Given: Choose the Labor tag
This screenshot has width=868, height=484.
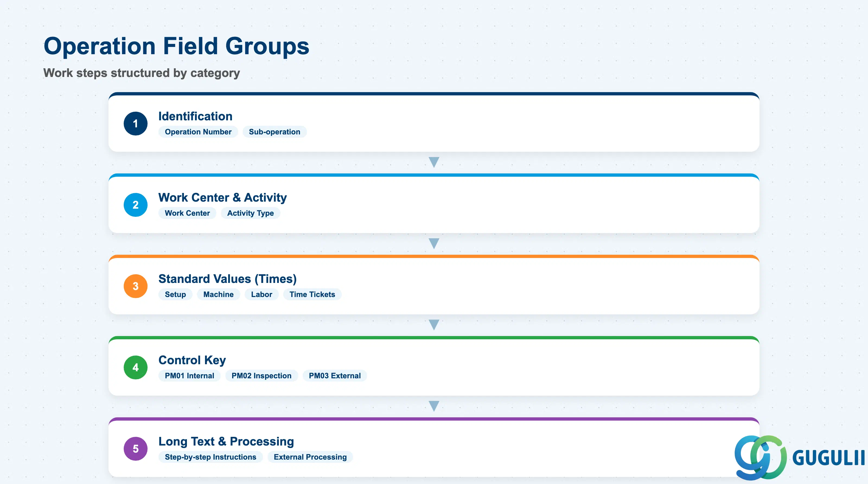Looking at the screenshot, I should pyautogui.click(x=261, y=294).
